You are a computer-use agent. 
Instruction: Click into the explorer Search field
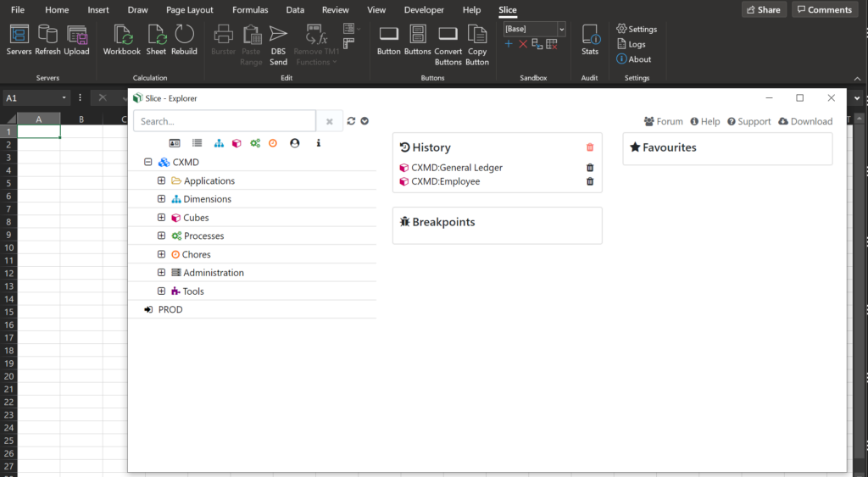click(x=224, y=121)
